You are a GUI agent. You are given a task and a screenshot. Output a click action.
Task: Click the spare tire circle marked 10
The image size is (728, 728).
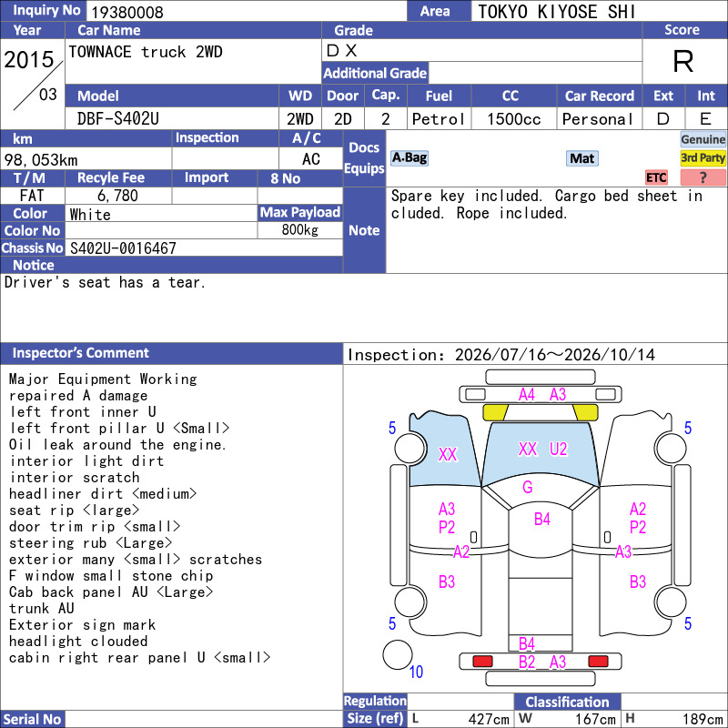coord(398,654)
